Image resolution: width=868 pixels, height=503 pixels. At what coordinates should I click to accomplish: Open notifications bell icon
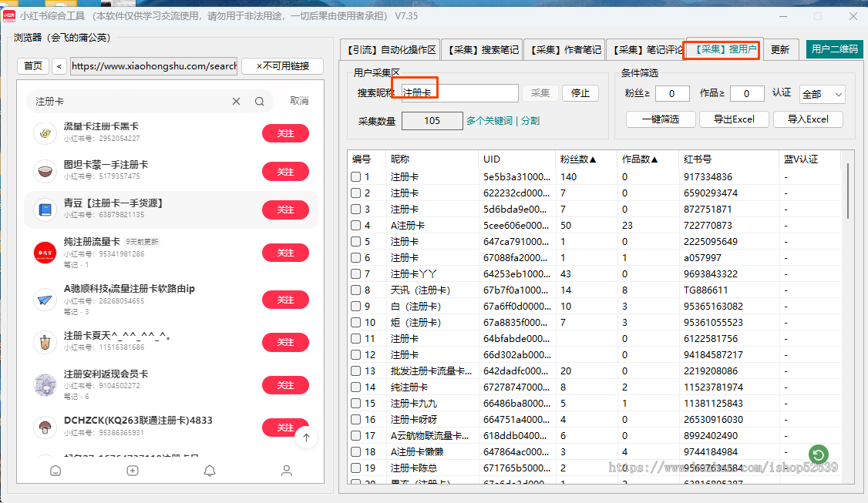(x=210, y=471)
